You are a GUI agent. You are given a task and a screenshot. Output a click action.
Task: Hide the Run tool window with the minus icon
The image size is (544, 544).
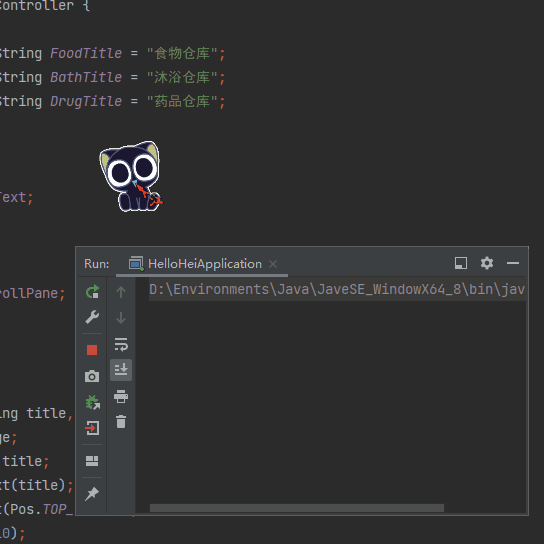tap(513, 263)
